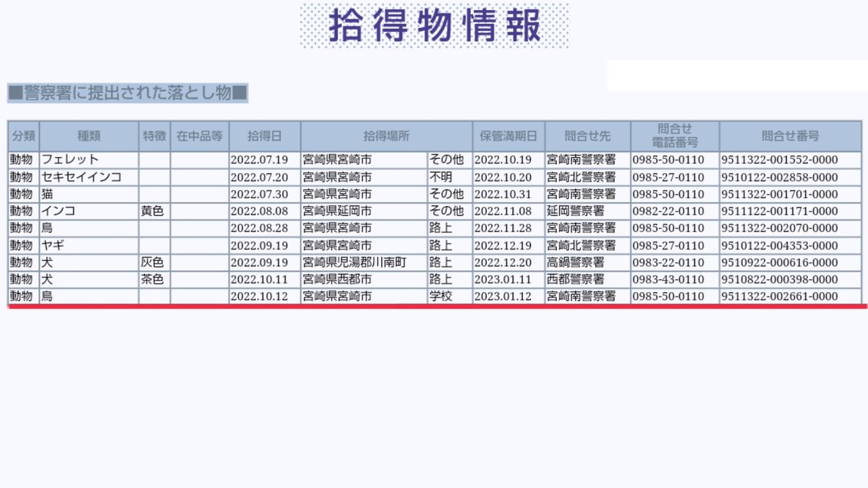Click the 宮崎県西都市 location cell
The width and height of the screenshot is (868, 488).
(x=364, y=279)
